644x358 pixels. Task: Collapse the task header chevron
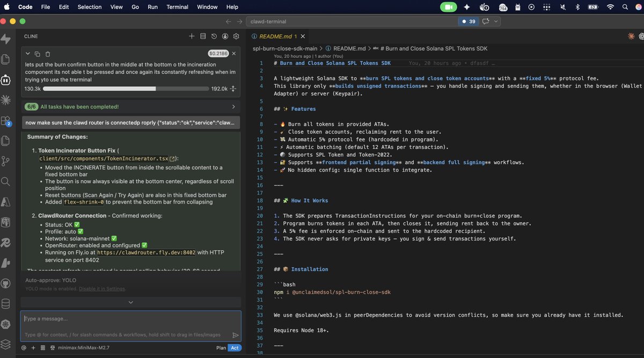pyautogui.click(x=28, y=54)
